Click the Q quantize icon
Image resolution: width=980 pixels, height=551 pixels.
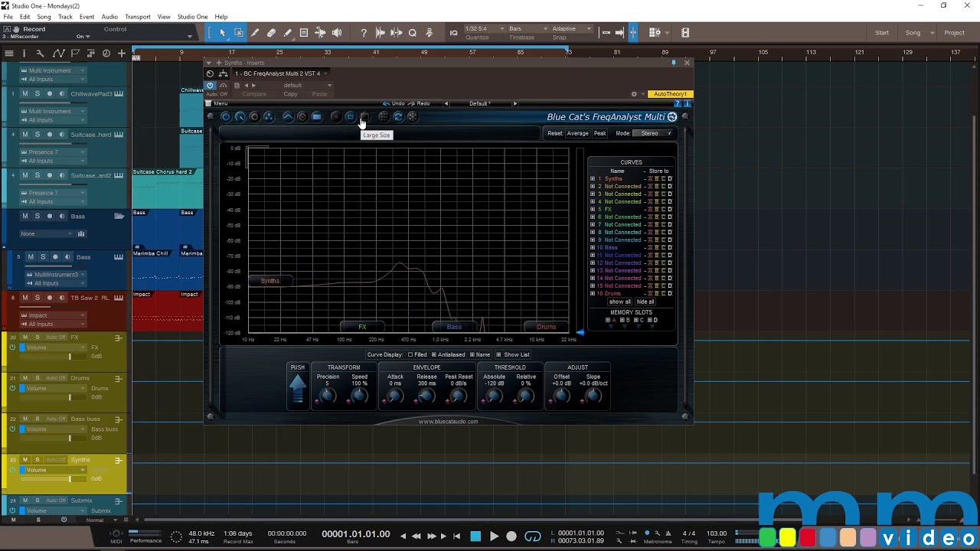pyautogui.click(x=413, y=33)
